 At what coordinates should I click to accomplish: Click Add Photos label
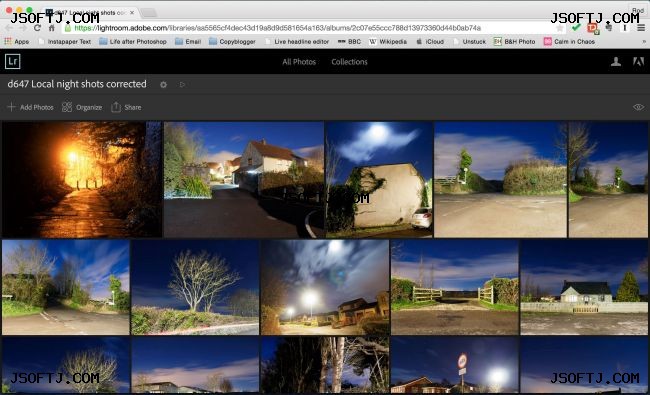click(36, 107)
